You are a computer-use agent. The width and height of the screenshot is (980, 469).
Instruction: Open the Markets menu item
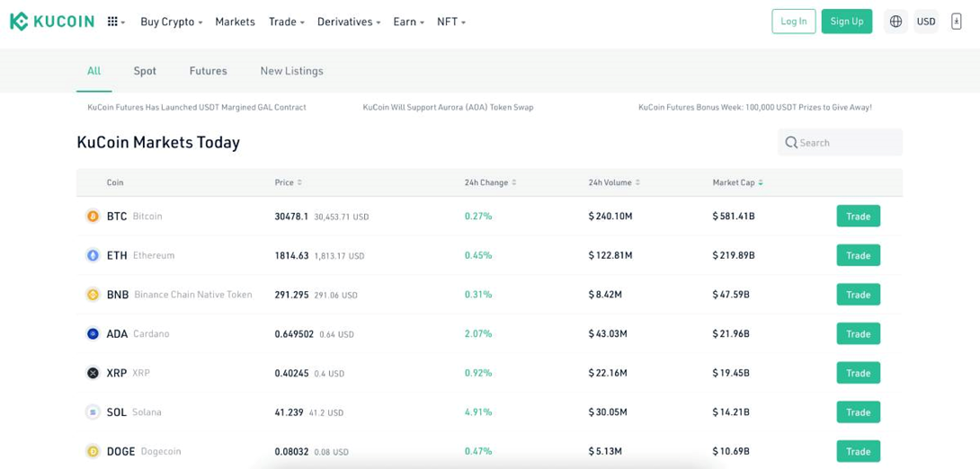click(x=235, y=22)
